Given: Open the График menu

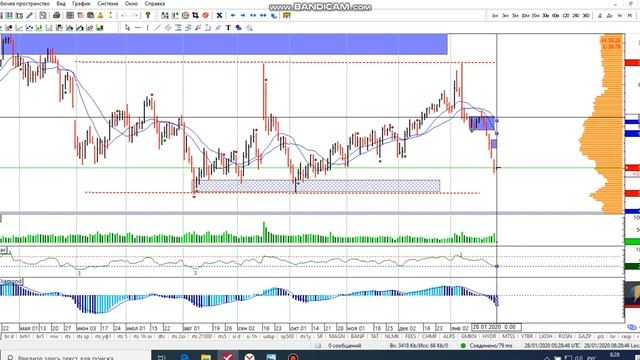Looking at the screenshot, I should (x=81, y=4).
